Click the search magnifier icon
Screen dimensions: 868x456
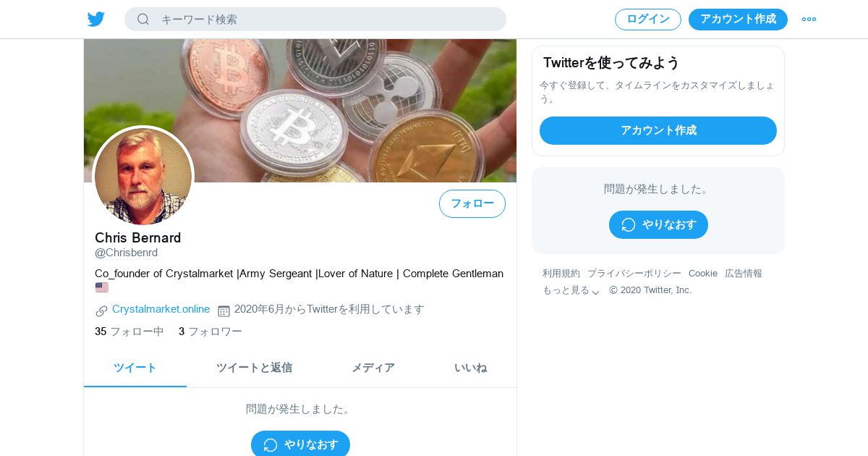pos(143,19)
